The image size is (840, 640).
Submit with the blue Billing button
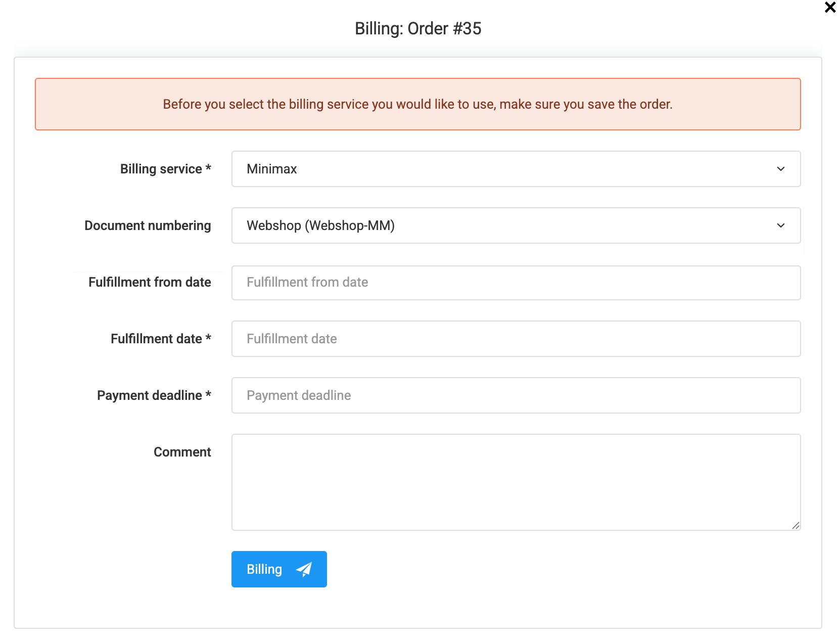coord(279,569)
